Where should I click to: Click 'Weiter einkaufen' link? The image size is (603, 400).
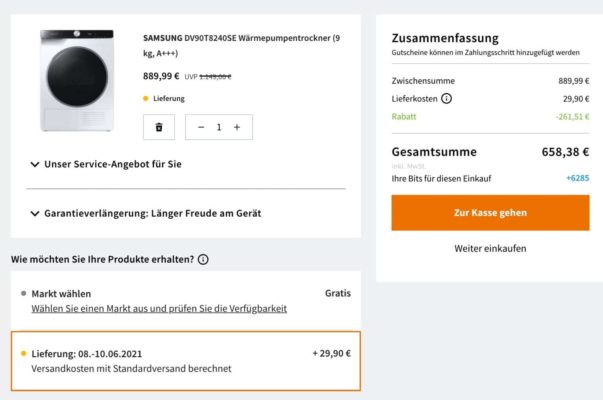pyautogui.click(x=490, y=248)
